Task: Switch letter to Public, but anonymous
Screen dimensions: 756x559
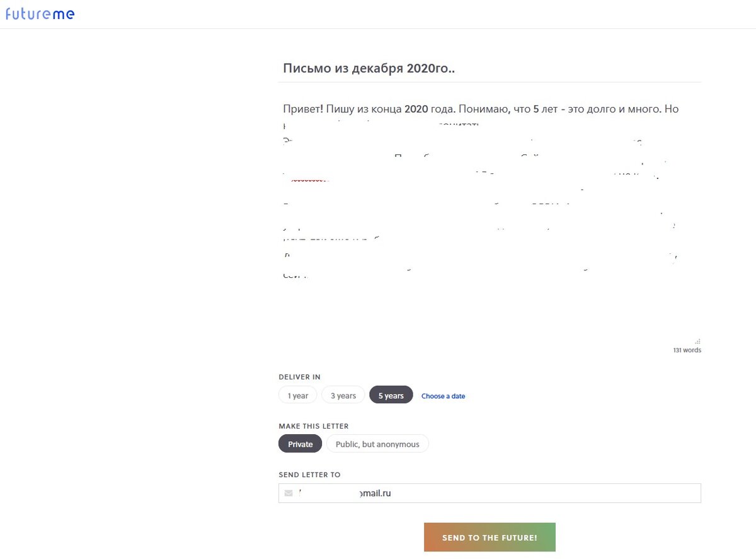Action: [377, 444]
